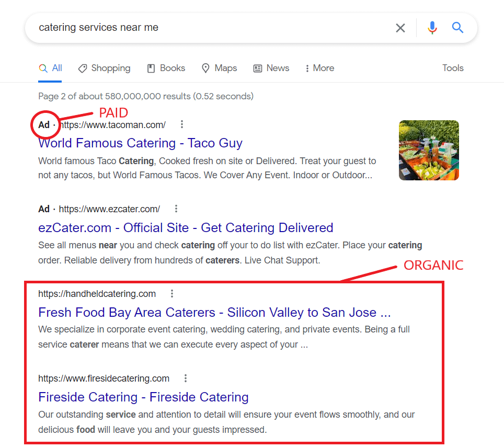Open the three-dot menu beside handheldcatering.com result
The height and width of the screenshot is (448, 504).
[172, 293]
